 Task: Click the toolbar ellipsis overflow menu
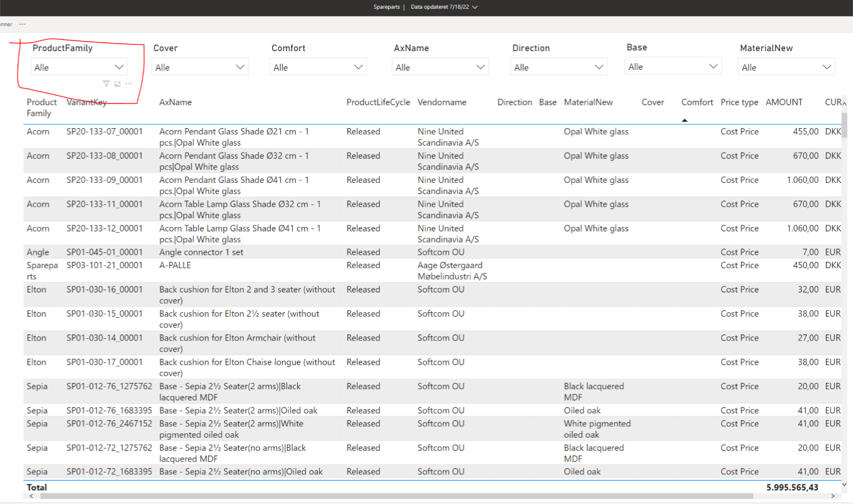click(23, 24)
